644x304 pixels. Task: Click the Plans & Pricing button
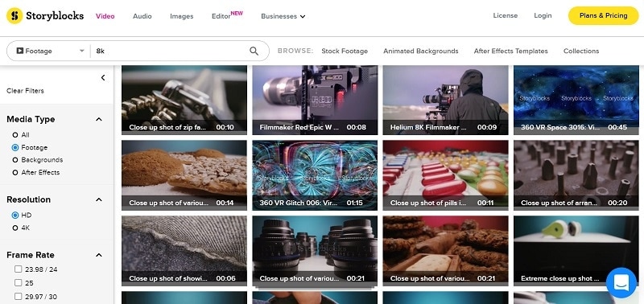pos(603,15)
